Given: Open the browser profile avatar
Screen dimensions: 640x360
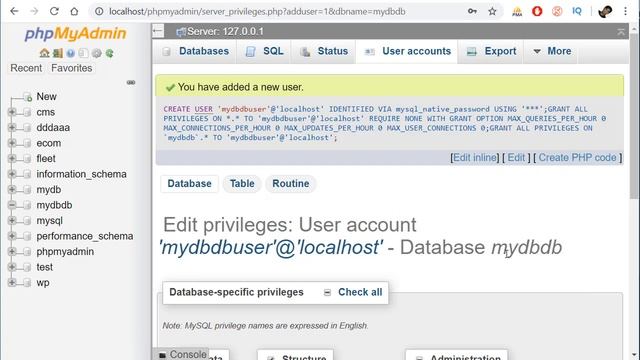Looking at the screenshot, I should (605, 11).
